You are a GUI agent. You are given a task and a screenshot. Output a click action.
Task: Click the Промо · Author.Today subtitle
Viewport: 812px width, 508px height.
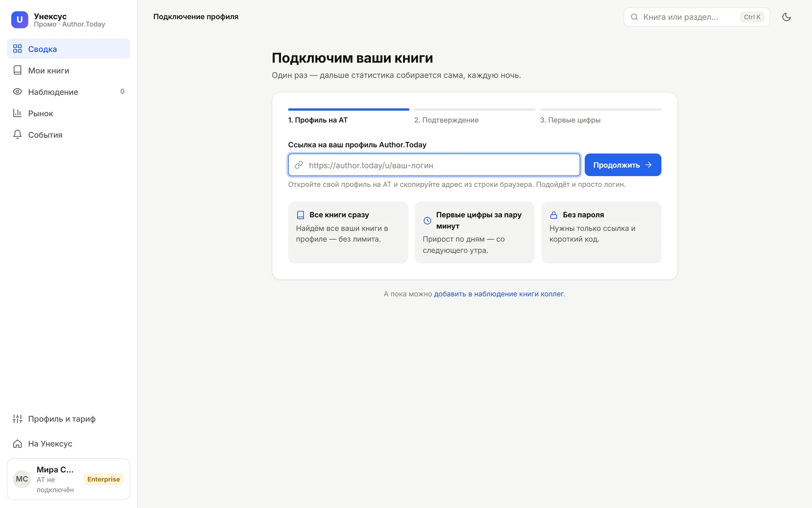(x=69, y=24)
